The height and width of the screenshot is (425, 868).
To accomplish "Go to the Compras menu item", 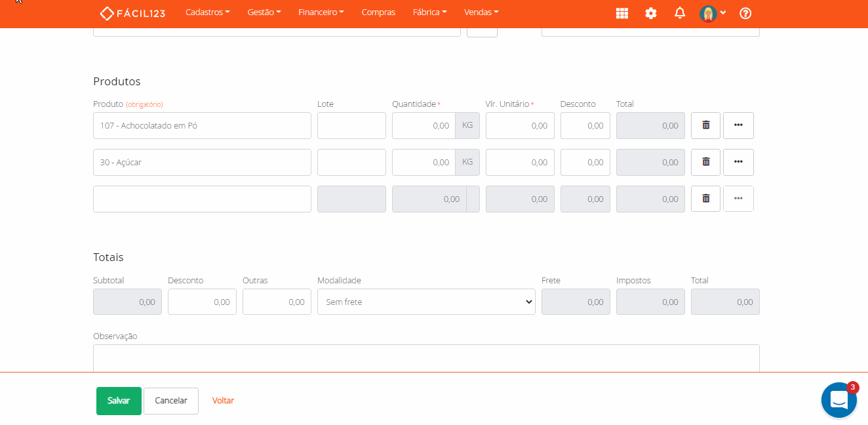I will pyautogui.click(x=378, y=12).
